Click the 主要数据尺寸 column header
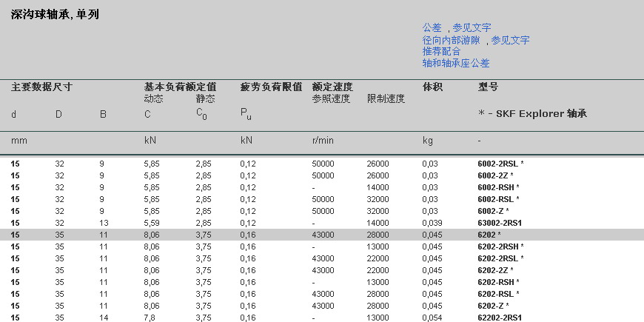Image resolution: width=644 pixels, height=322 pixels. coord(41,87)
